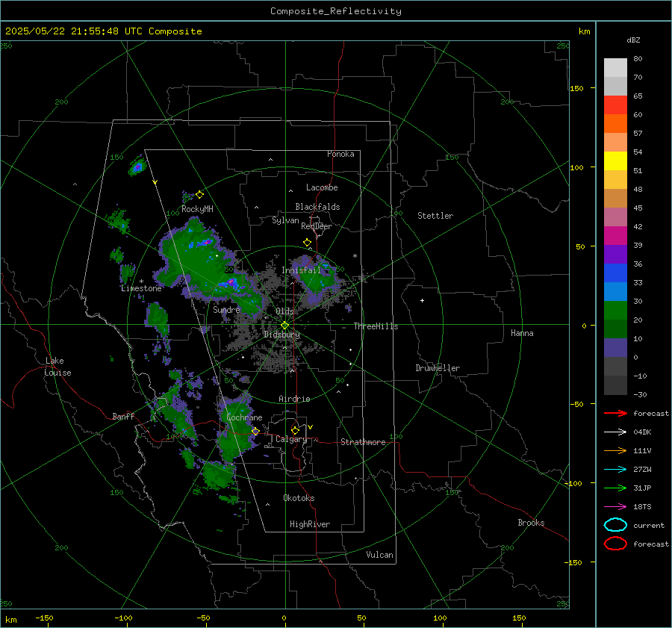Image resolution: width=672 pixels, height=628 pixels.
Task: Select the slate swatch between 10 and 0
Action: click(615, 348)
